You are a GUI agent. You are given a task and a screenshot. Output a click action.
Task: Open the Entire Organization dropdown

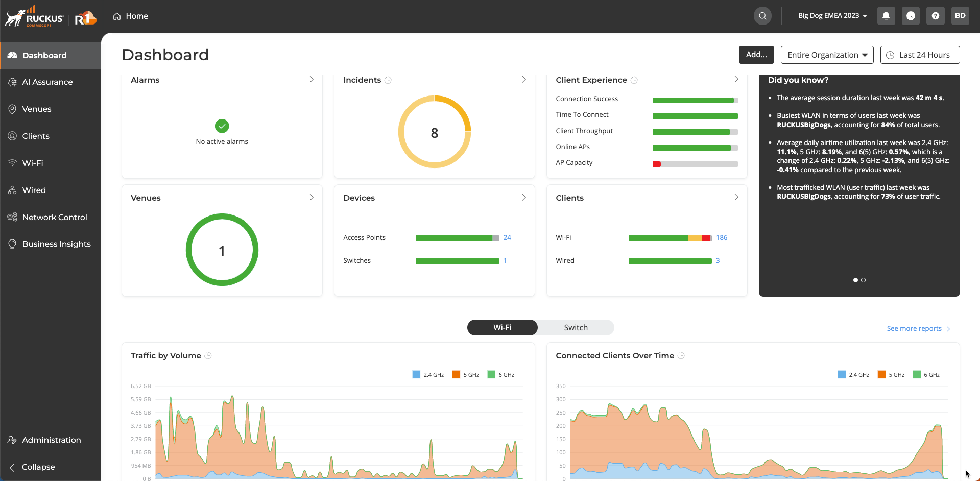(827, 55)
